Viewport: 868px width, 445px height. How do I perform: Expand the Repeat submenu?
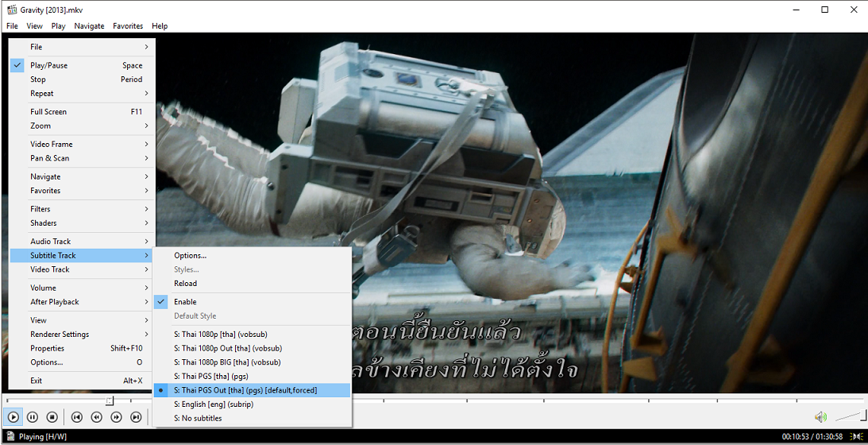click(x=82, y=93)
